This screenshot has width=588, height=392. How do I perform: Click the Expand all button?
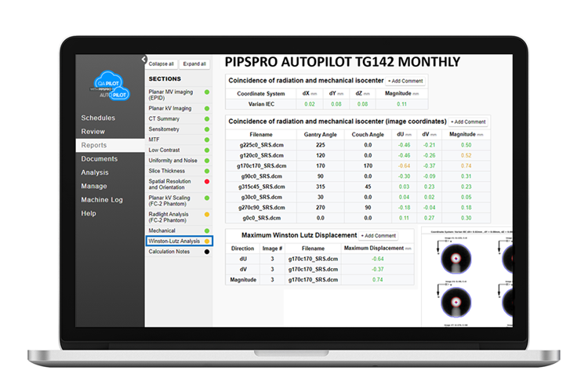point(194,64)
